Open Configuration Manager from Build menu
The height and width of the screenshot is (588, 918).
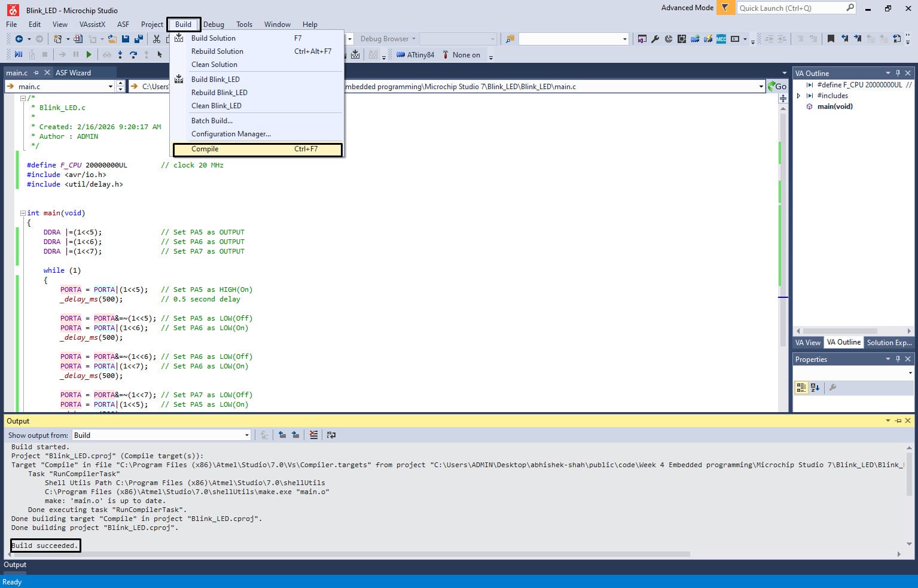(257, 134)
